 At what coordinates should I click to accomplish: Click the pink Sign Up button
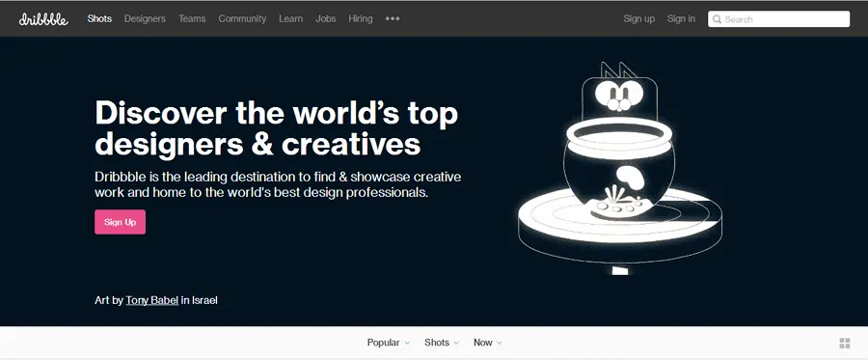[121, 222]
